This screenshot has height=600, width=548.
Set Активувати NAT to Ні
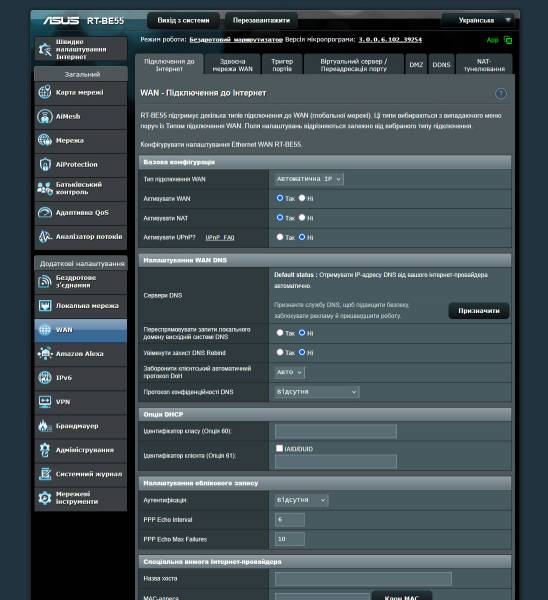(x=302, y=217)
